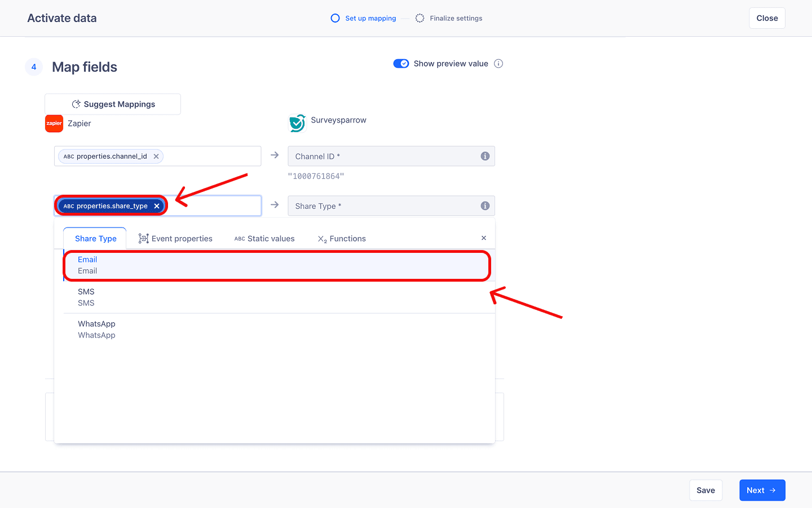This screenshot has height=508, width=812.
Task: Click the Save button
Action: 705,491
